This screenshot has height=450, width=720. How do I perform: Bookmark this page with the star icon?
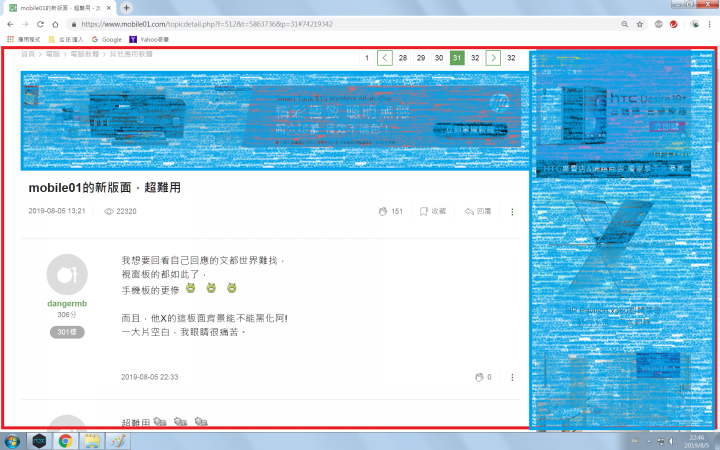640,24
